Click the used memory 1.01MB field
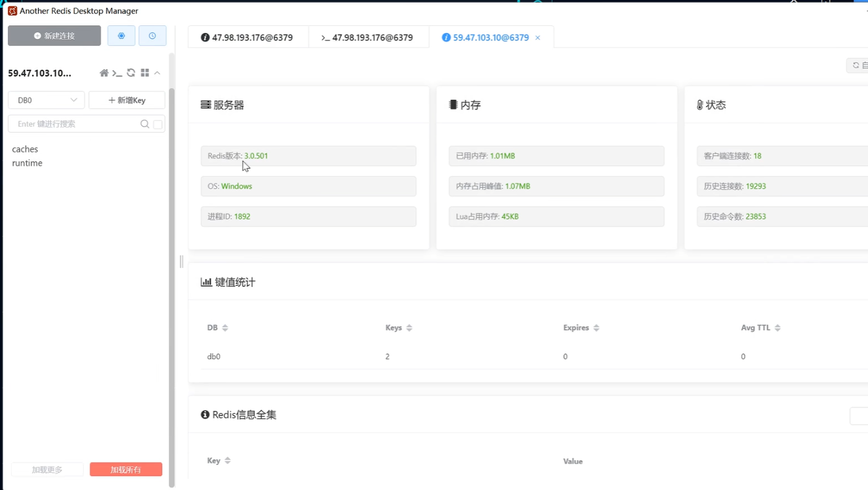Image resolution: width=868 pixels, height=490 pixels. pyautogui.click(x=556, y=156)
